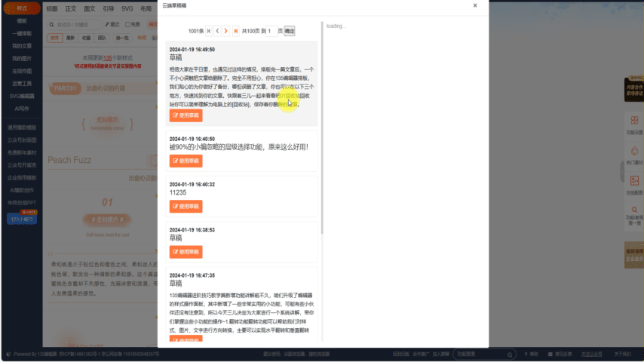The width and height of the screenshot is (644, 362).
Task: Select the 最新 filter tab
Action: [71, 38]
